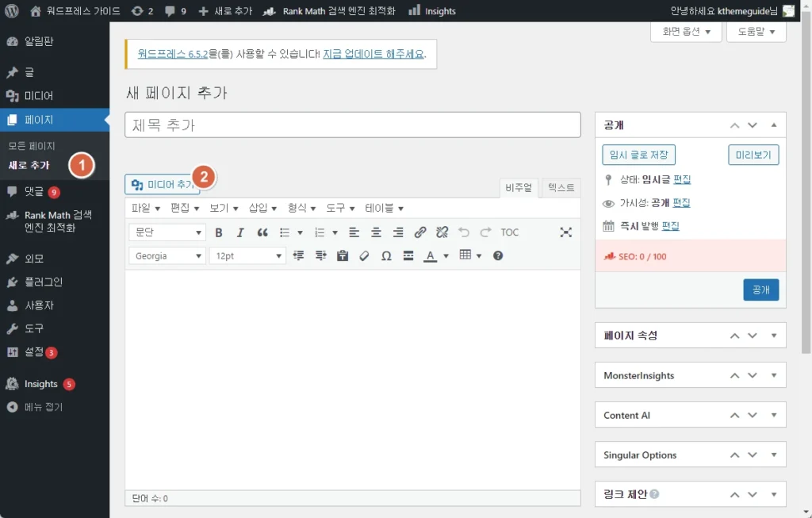Open bulleted list style arrow
The height and width of the screenshot is (518, 812).
(300, 232)
